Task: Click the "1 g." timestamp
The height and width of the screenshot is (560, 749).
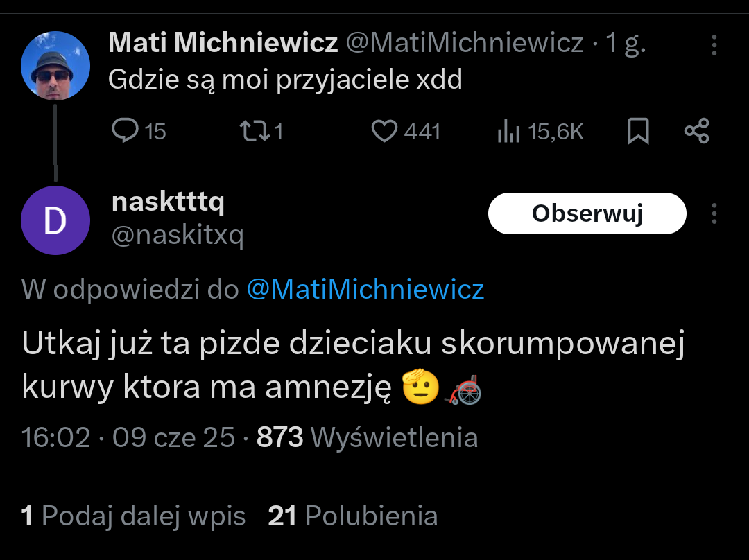Action: click(626, 44)
